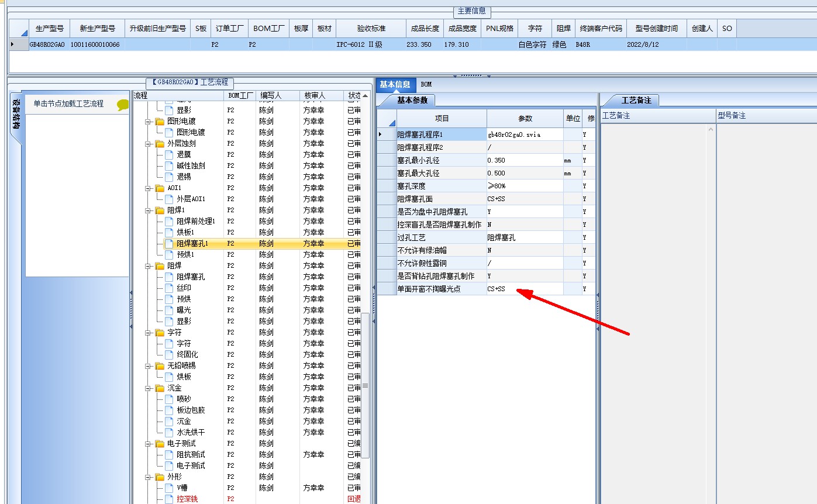Click the 单面开窗不掏曝光点 row label

click(x=442, y=289)
